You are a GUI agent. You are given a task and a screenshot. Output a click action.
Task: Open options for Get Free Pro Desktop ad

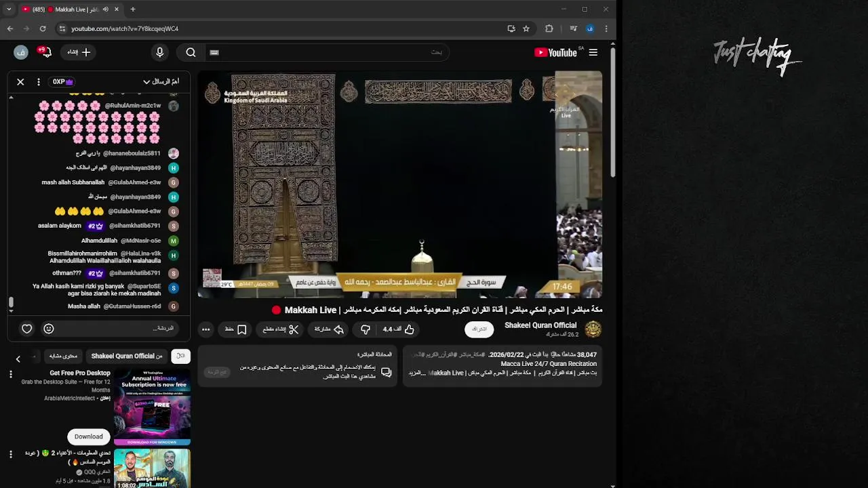point(11,374)
